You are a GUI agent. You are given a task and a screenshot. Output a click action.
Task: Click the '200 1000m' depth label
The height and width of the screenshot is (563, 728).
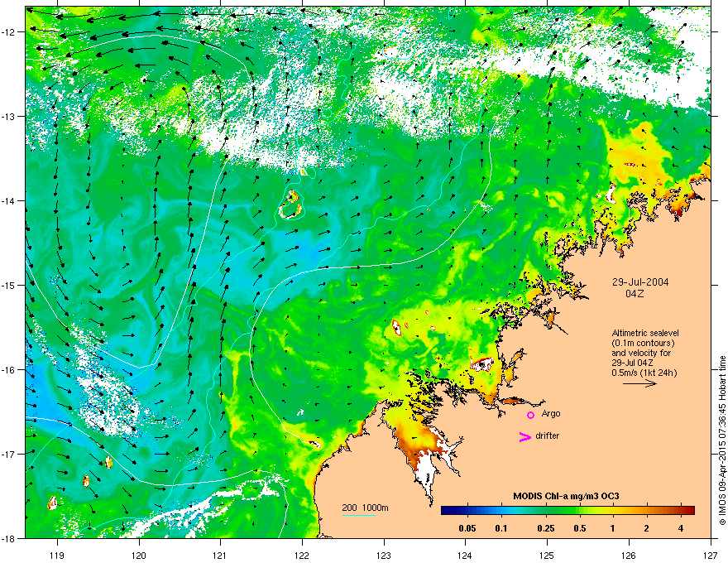pos(365,508)
